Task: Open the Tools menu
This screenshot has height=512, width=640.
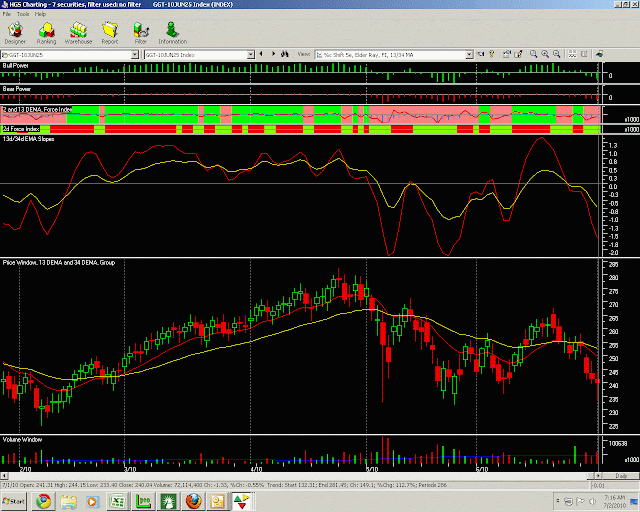Action: pyautogui.click(x=23, y=14)
